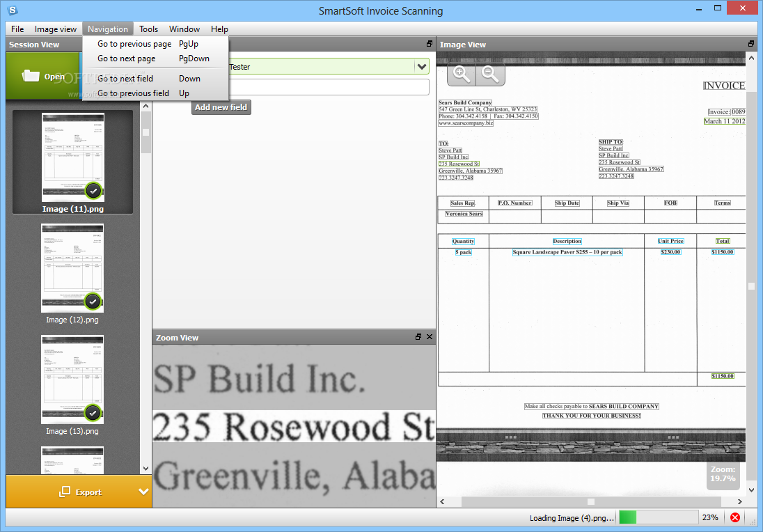
Task: Click Image View vertical scroll up arrow
Action: pos(751,57)
